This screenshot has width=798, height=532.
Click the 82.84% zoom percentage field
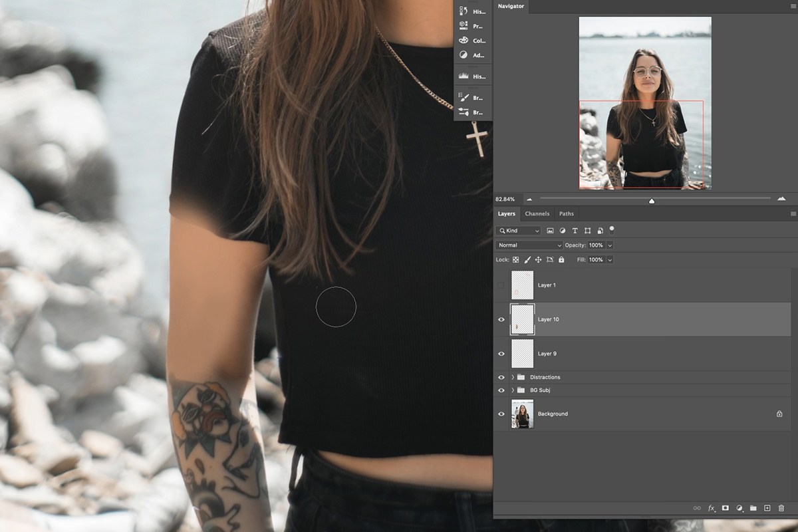(x=507, y=199)
